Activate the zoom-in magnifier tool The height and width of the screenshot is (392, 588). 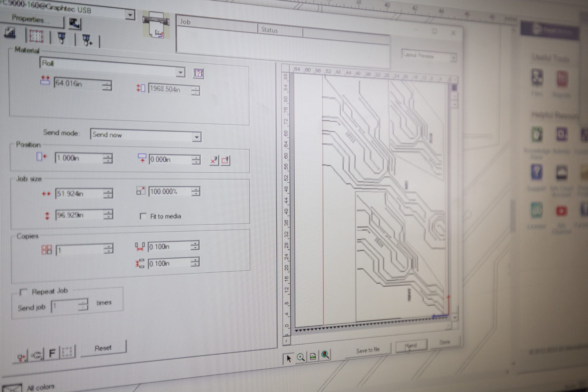tap(301, 357)
